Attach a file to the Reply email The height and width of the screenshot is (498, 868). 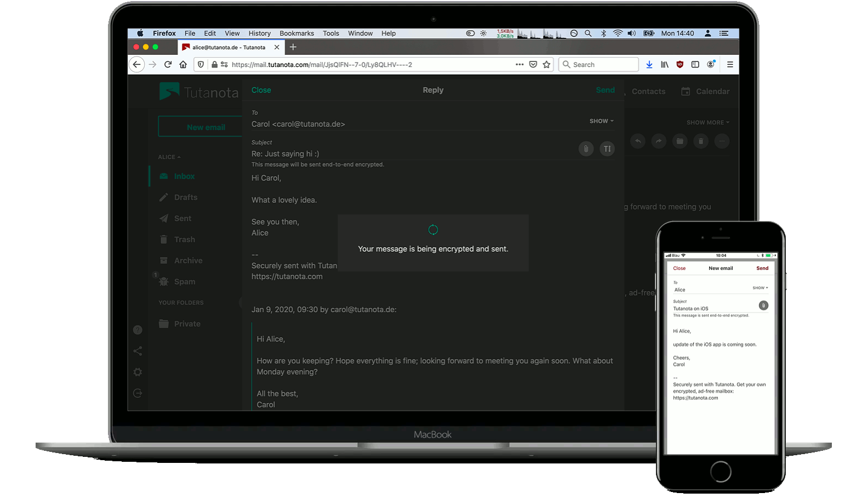click(x=586, y=149)
